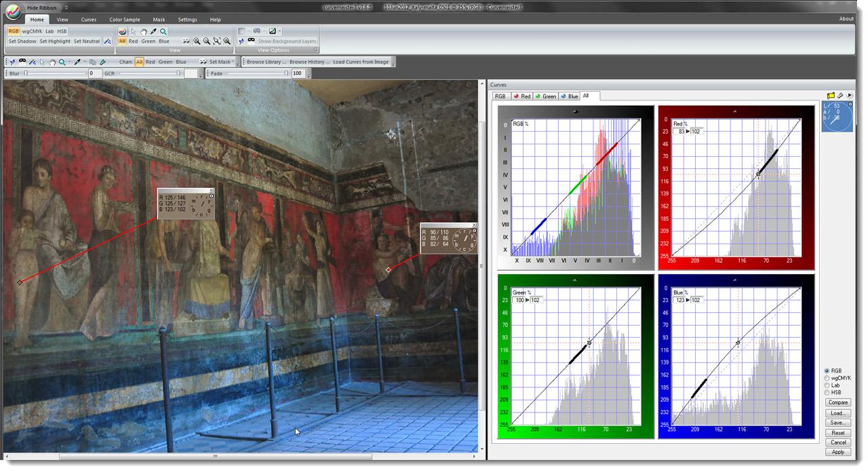This screenshot has height=471, width=868.
Task: Open the quick access dropdown beside Hide Ribbon
Action: (x=66, y=7)
